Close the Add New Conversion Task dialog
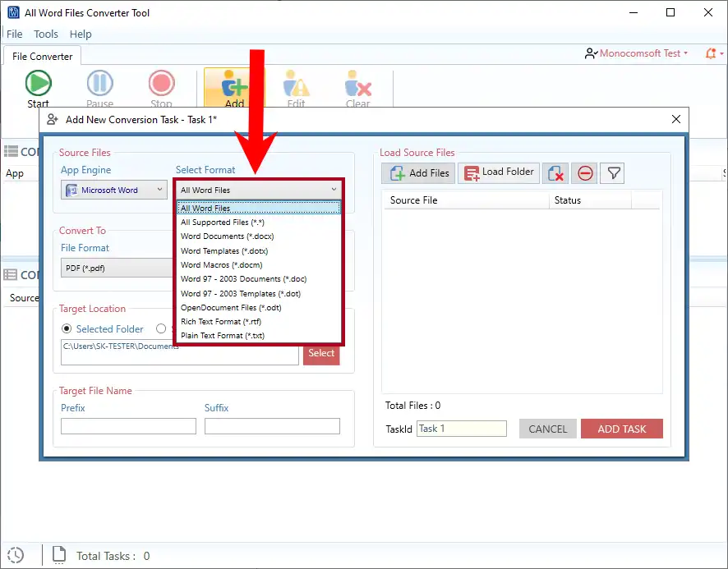 coord(676,119)
